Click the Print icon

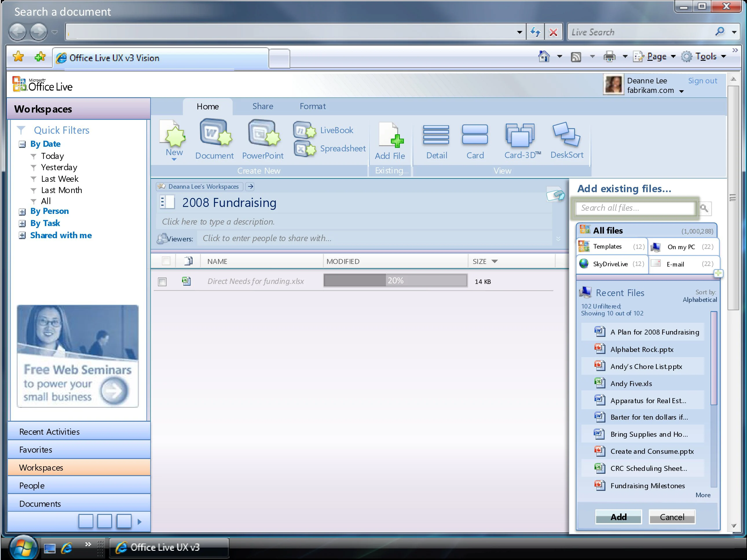[x=609, y=56]
